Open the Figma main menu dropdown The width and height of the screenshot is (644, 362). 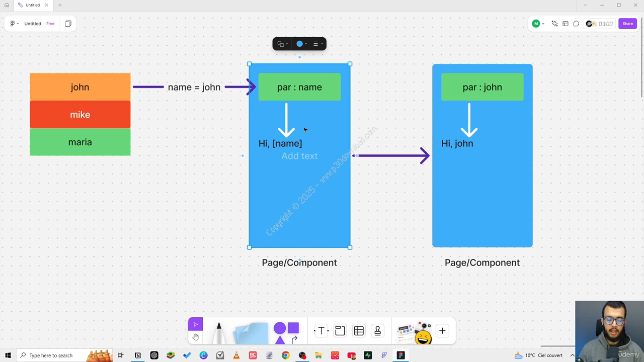click(x=14, y=24)
